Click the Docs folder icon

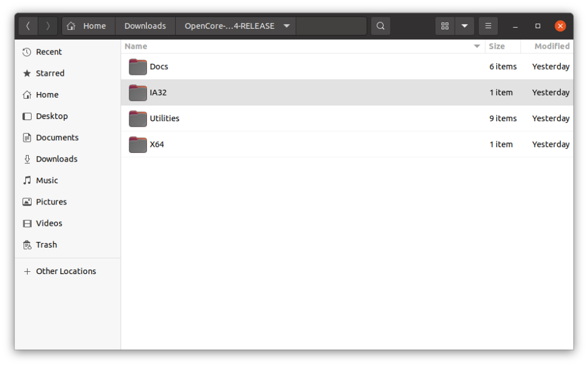(138, 67)
